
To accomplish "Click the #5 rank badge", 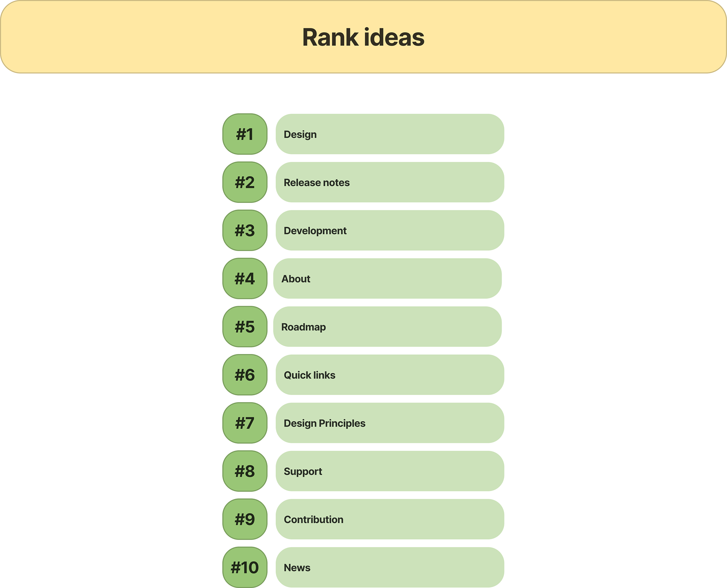I will (x=245, y=326).
